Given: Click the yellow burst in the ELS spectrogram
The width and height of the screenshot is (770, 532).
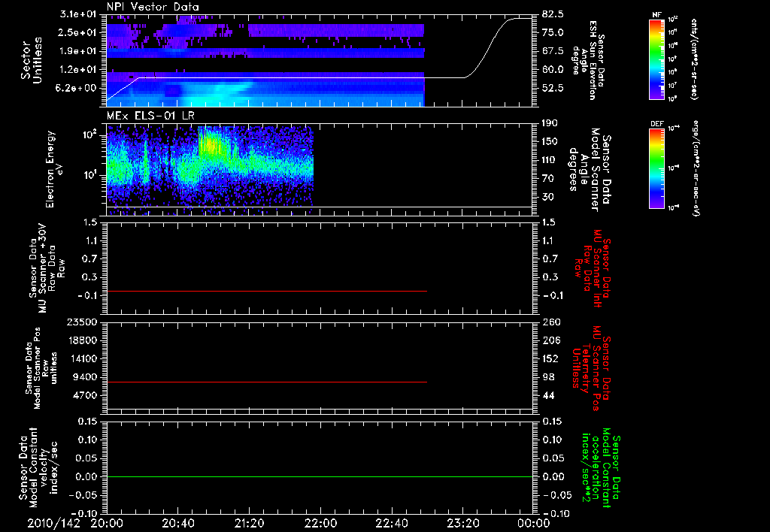Looking at the screenshot, I should pos(211,145).
